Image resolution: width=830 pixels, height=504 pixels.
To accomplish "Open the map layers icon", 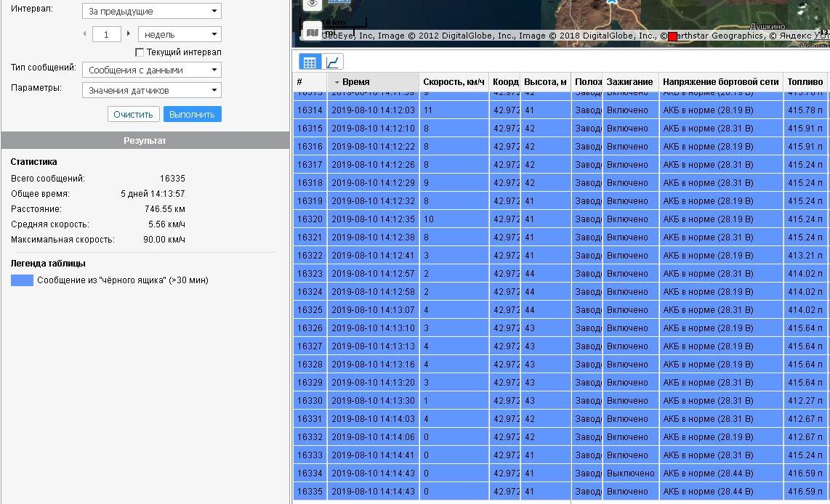I will [x=312, y=32].
